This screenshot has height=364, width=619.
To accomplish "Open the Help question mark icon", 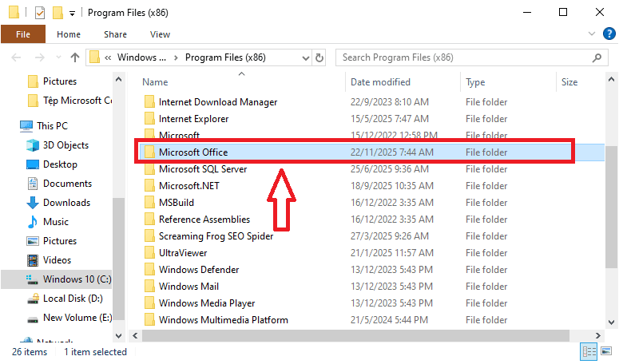I will 607,34.
